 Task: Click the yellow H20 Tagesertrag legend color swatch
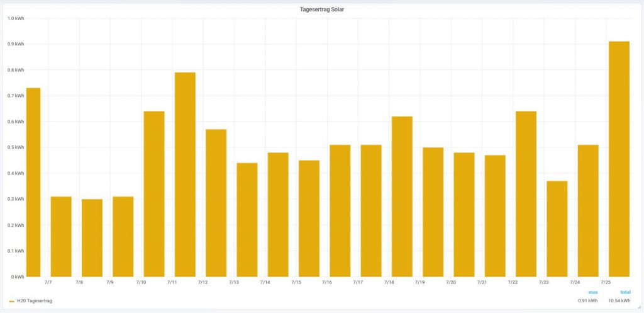point(11,301)
